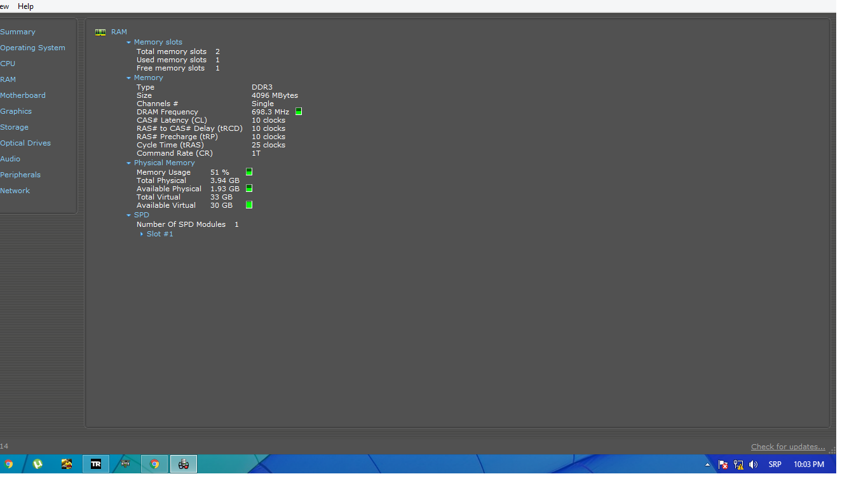The image size is (868, 488).
Task: Click the 51 % memory usage value
Action: pyautogui.click(x=220, y=172)
